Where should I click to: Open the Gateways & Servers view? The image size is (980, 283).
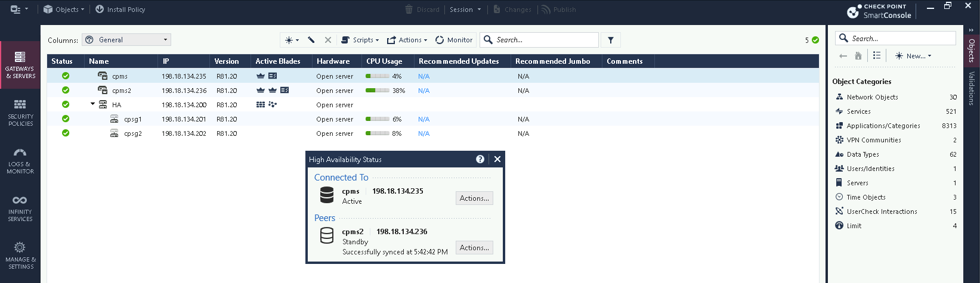point(20,64)
